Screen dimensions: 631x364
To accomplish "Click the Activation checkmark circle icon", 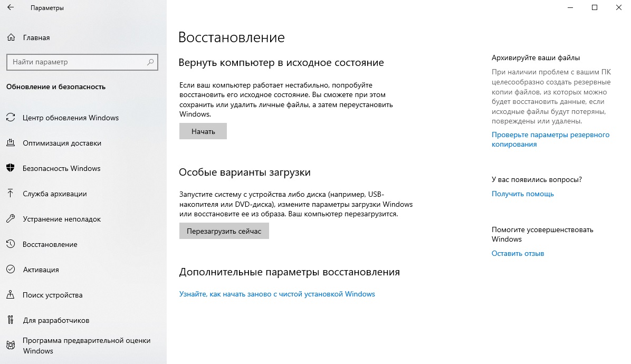I will coord(11,270).
